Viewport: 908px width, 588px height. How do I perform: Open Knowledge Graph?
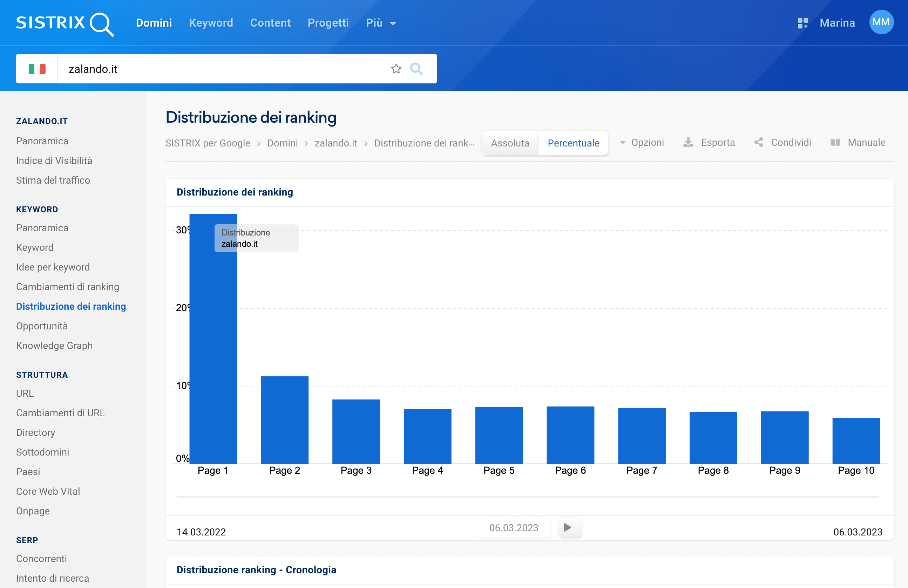point(54,346)
